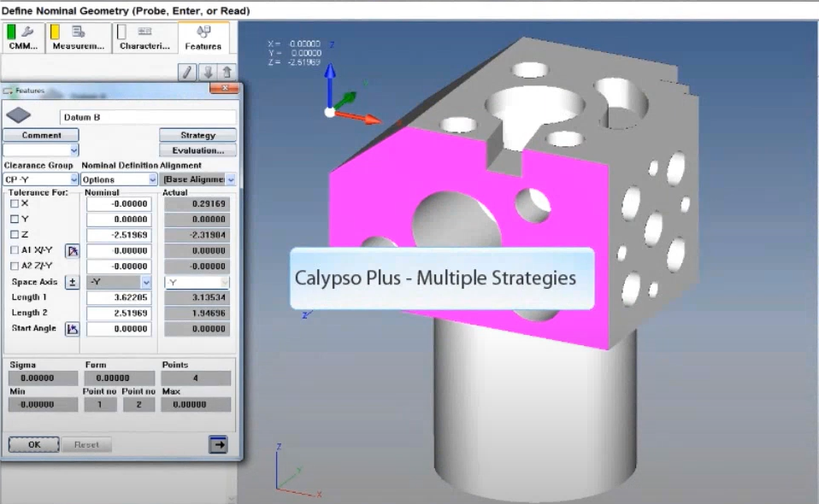Click the next-page arrow at dialog bottom right
This screenshot has height=504, width=819.
click(220, 443)
